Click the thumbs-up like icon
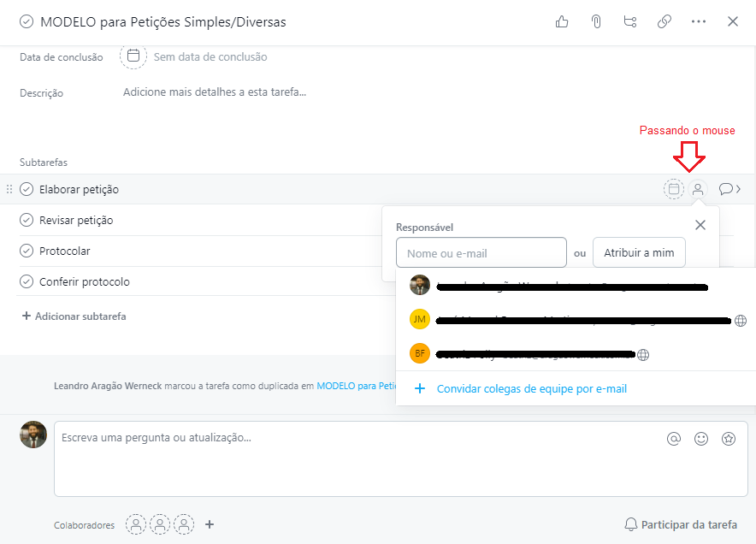This screenshot has width=756, height=544. pyautogui.click(x=562, y=22)
